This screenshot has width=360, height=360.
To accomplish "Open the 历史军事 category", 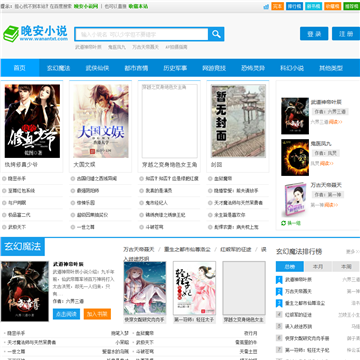I will pyautogui.click(x=175, y=68).
